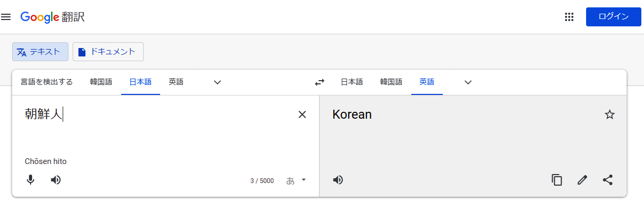Viewport: 644px width, 202px height.
Task: Listen to the source text
Action: point(56,180)
